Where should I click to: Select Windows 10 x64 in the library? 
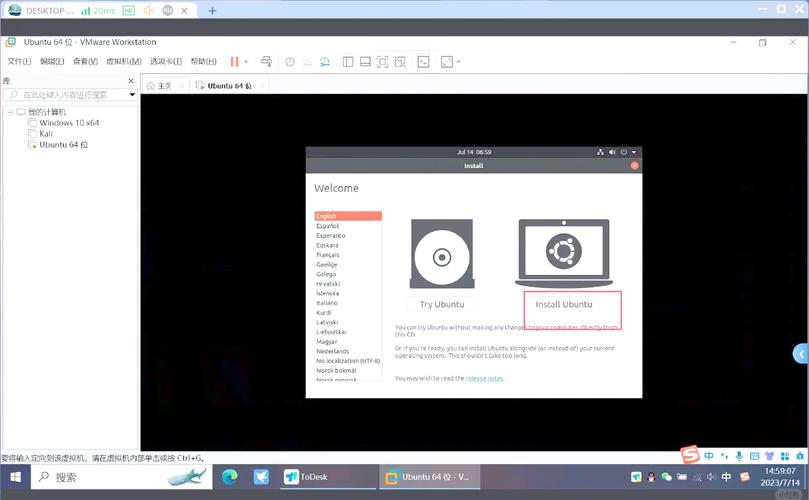[x=69, y=123]
